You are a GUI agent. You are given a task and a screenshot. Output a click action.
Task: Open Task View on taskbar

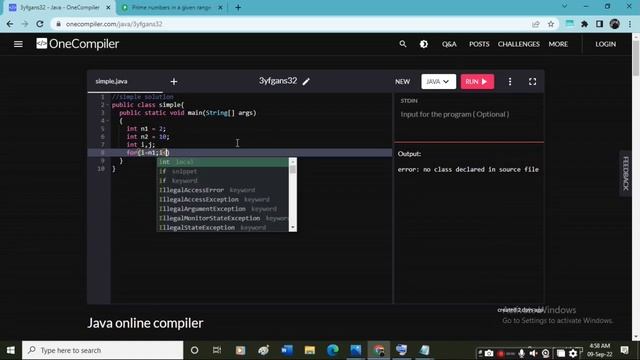pyautogui.click(x=217, y=350)
